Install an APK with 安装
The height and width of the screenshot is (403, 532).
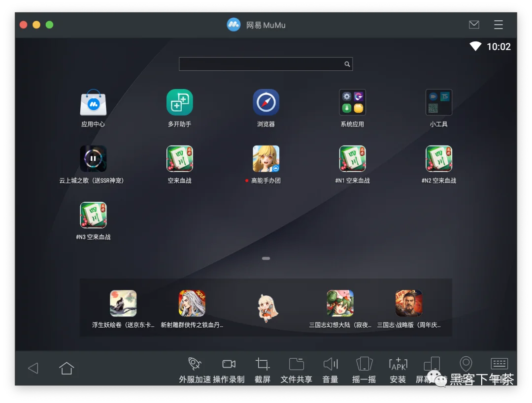coord(398,370)
